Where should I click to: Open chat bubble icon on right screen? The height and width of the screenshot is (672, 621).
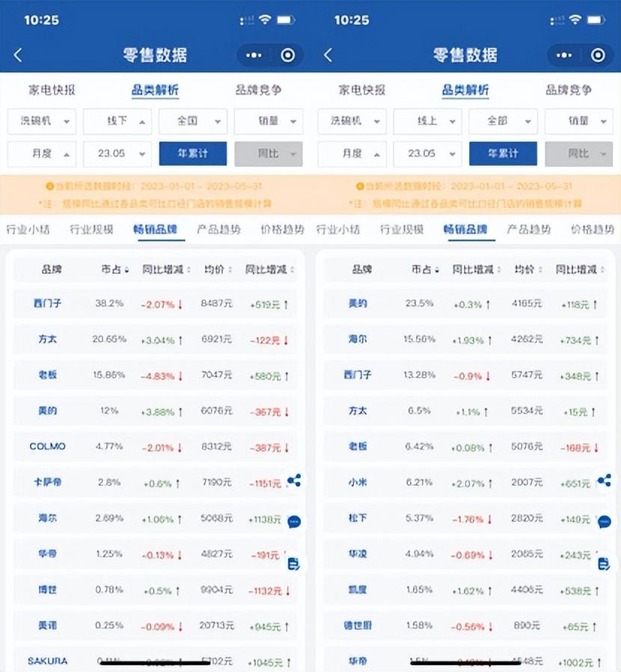click(x=605, y=522)
